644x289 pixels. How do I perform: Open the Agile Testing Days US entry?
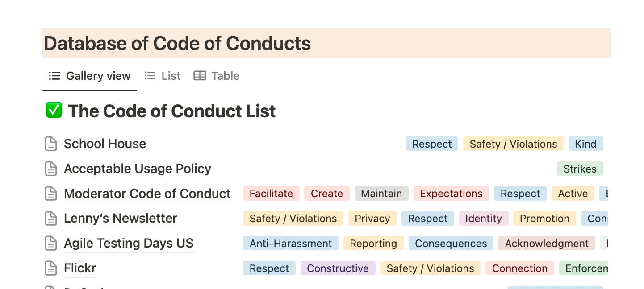click(x=129, y=244)
